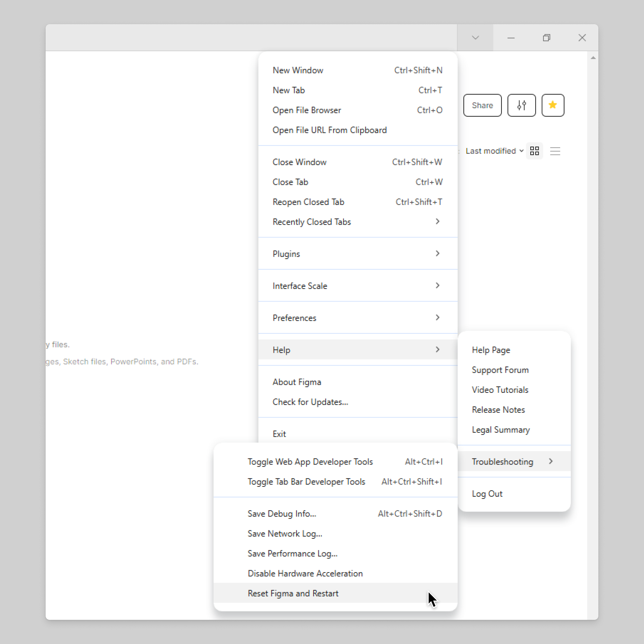This screenshot has width=644, height=644.
Task: Choose Save Debug Info...
Action: (x=335, y=514)
